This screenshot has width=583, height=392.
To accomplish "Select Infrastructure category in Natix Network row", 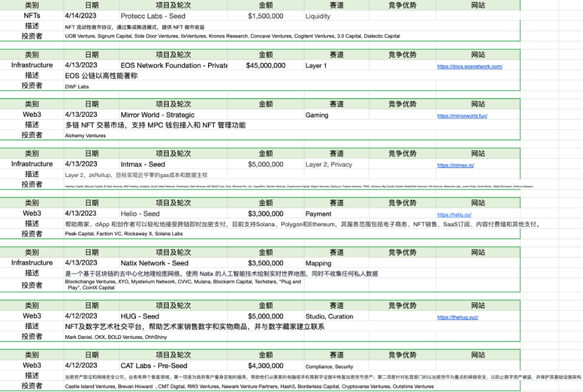I will point(32,262).
